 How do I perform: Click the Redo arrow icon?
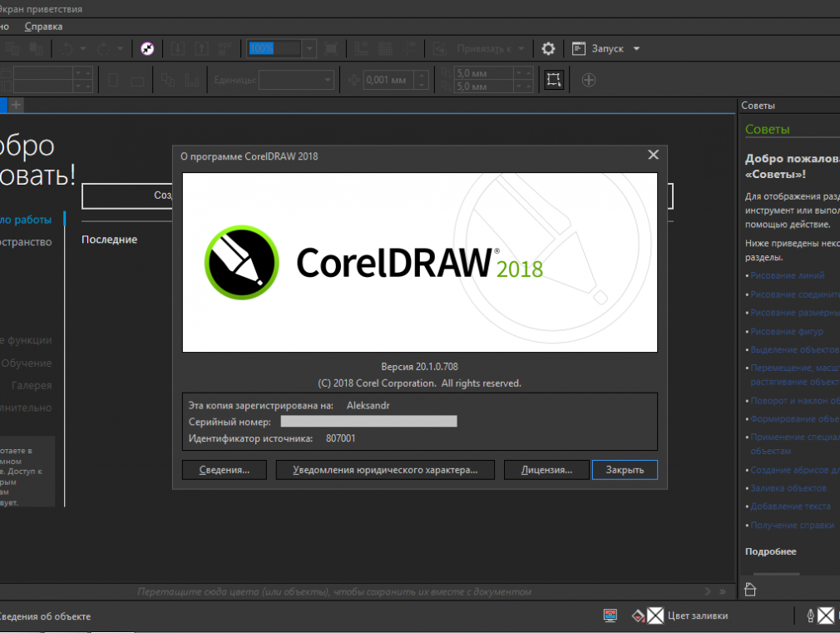(103, 49)
